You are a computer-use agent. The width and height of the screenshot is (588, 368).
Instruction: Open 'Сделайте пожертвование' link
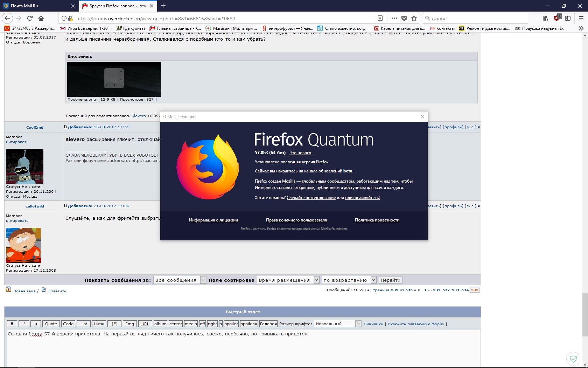coord(311,198)
